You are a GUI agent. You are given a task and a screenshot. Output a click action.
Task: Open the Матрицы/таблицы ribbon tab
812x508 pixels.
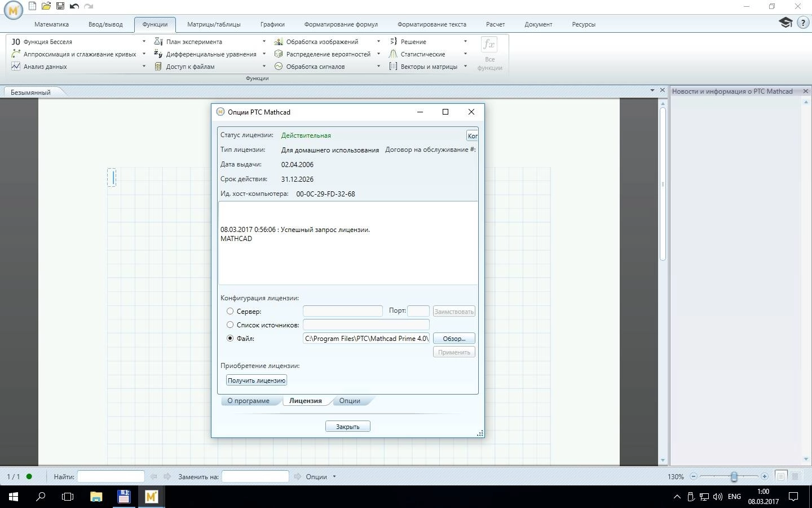coord(214,24)
